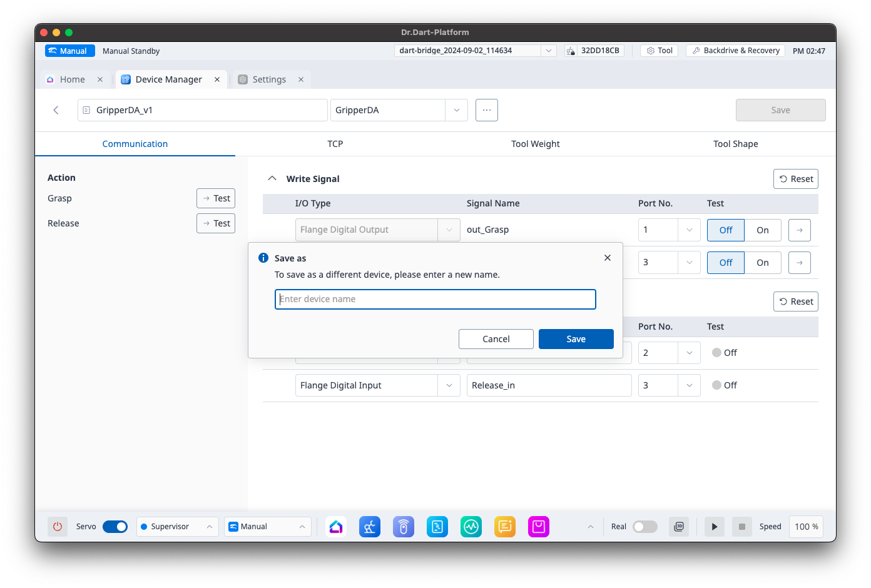Switch to the Tool Weight tab

pyautogui.click(x=535, y=144)
